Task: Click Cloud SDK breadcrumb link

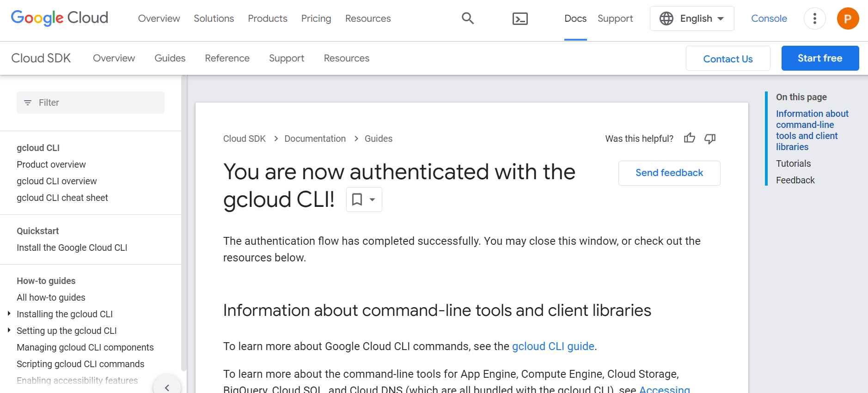Action: (245, 139)
